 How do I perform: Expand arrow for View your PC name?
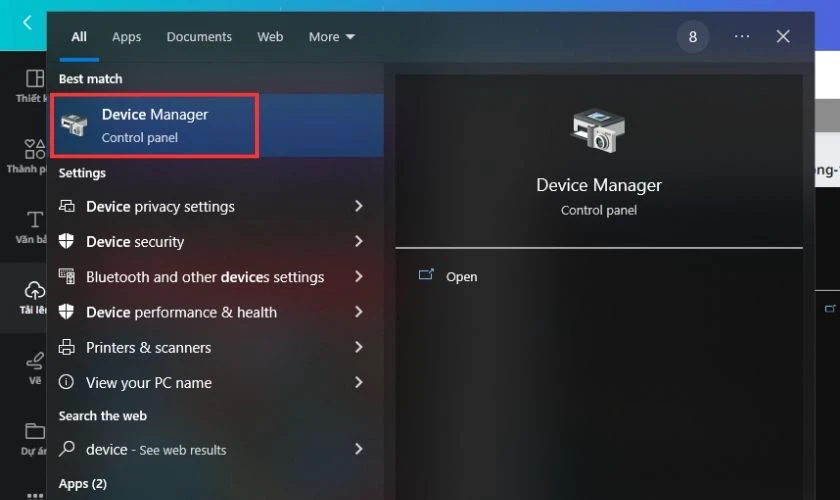[358, 382]
